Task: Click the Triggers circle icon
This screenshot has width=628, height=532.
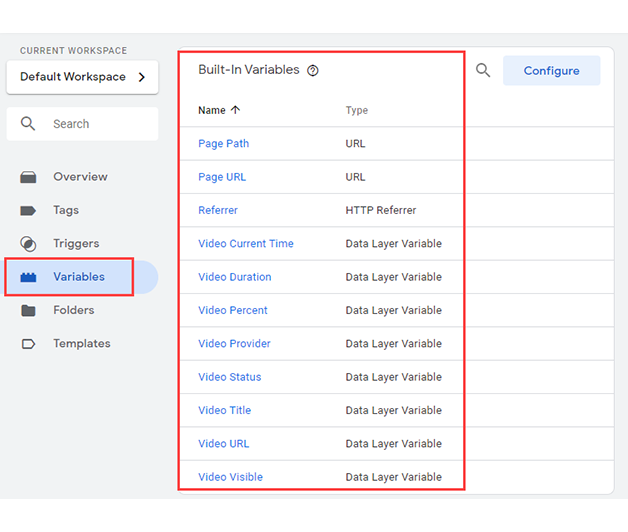Action: [x=28, y=244]
